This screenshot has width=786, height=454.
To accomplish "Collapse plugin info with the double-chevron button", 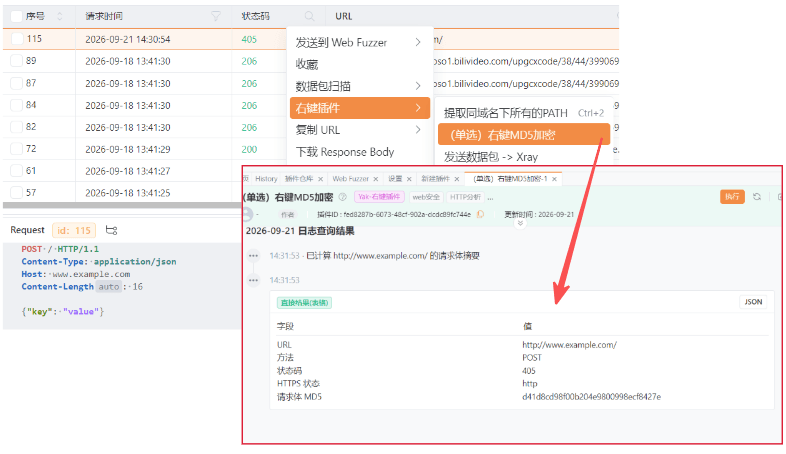I will [520, 223].
